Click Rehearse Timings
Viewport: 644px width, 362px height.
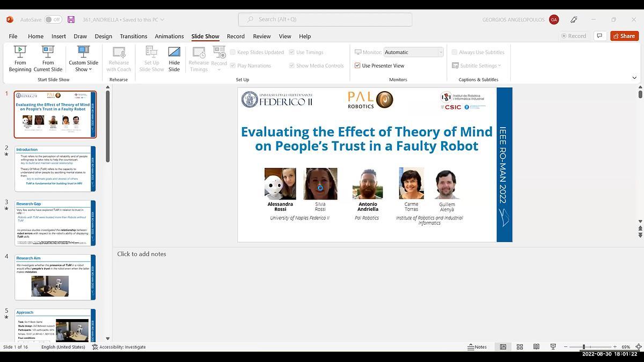[x=199, y=58]
